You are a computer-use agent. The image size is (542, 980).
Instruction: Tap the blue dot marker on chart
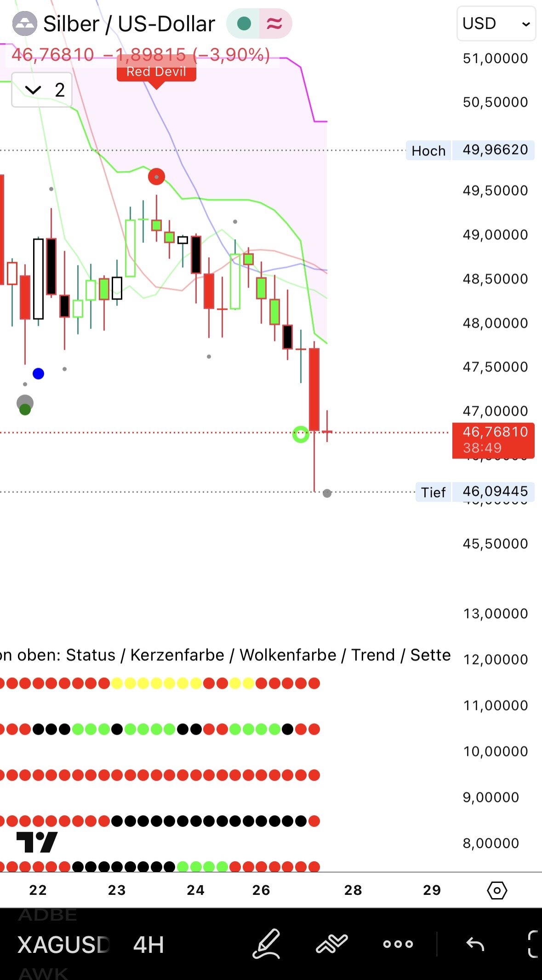[x=39, y=374]
